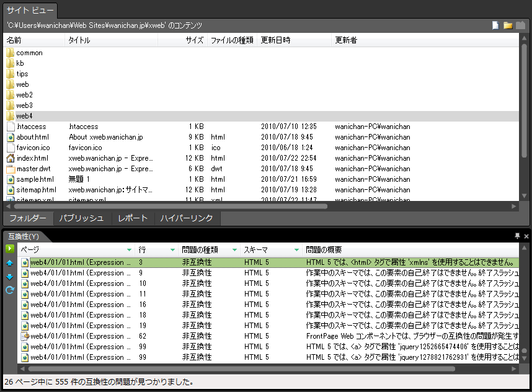Click the page icon of the line 9 result row

point(25,273)
